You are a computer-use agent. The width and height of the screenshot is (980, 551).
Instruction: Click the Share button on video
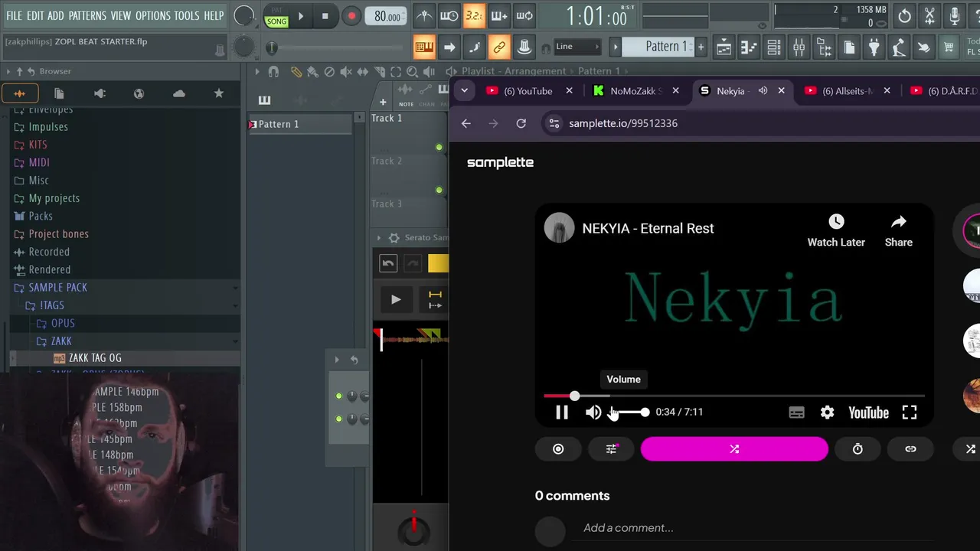click(899, 230)
